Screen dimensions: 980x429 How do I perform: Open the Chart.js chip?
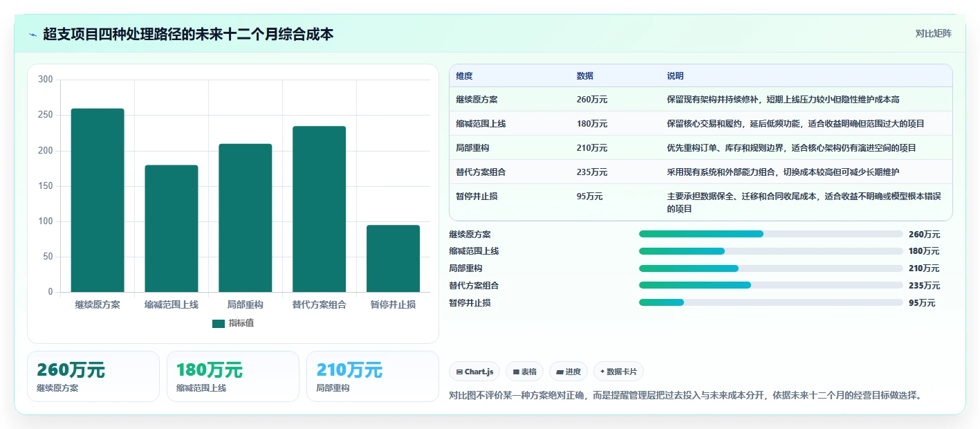pos(474,372)
